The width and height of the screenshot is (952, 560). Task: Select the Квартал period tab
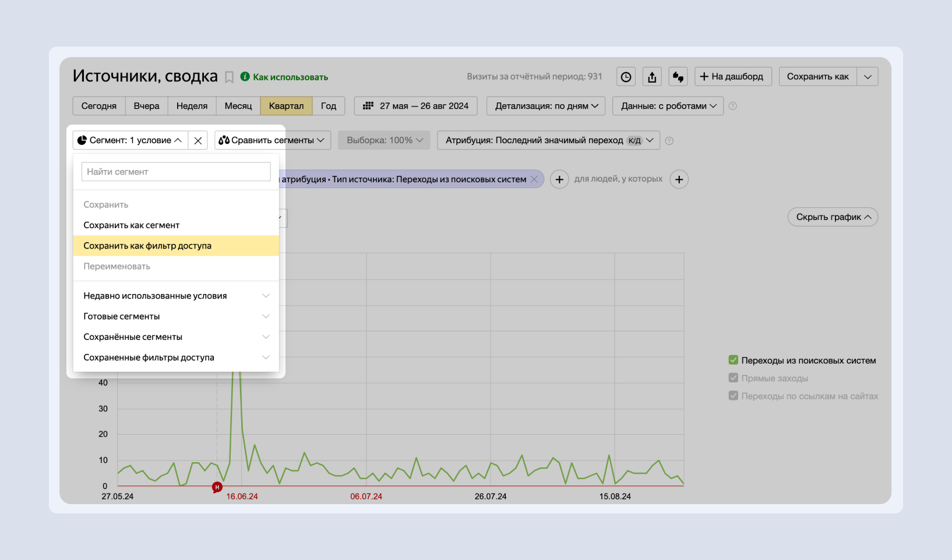[286, 106]
